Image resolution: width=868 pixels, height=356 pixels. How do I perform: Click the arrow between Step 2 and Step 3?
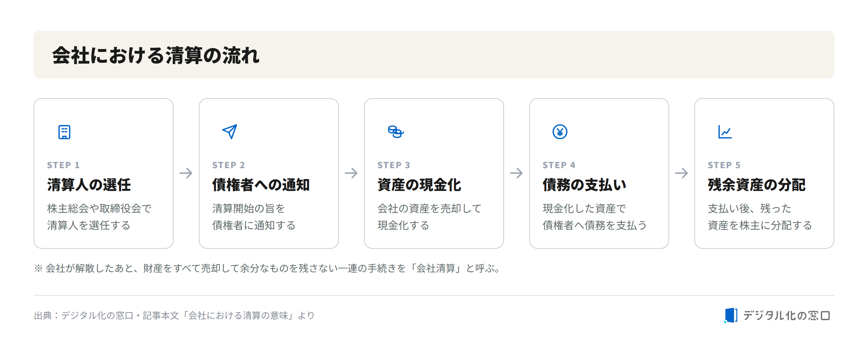click(351, 173)
